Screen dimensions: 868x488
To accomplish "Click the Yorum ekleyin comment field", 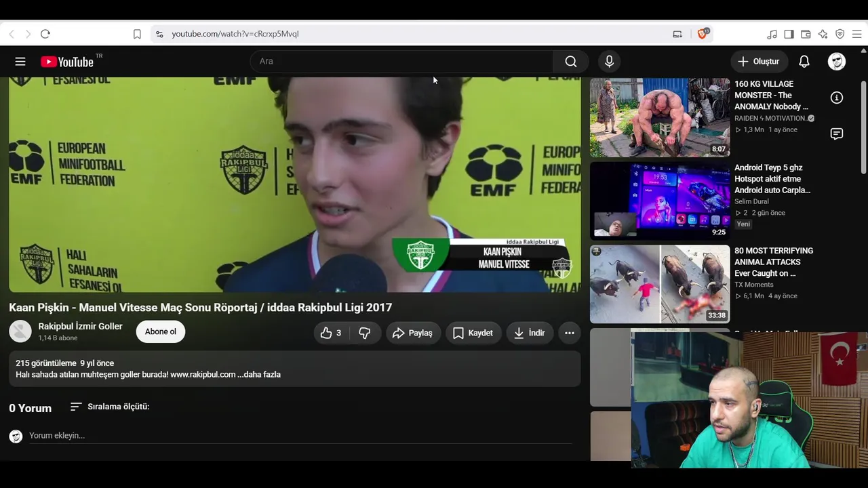I will (x=300, y=436).
